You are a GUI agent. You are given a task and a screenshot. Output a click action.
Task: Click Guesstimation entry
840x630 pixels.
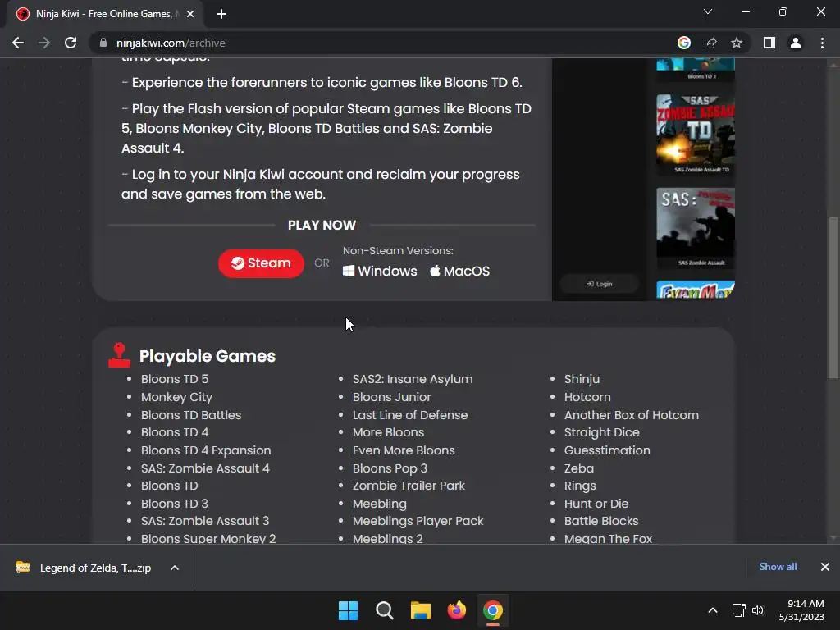pyautogui.click(x=607, y=450)
